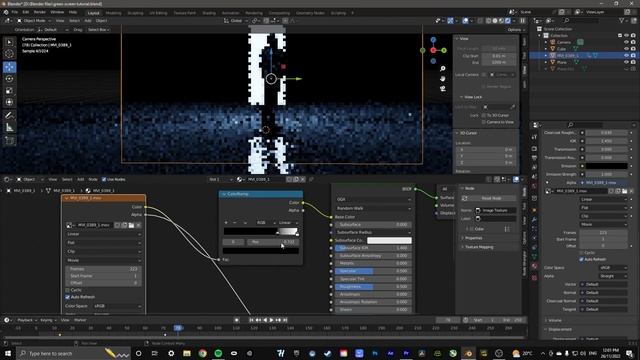Switch to the Layout workspace tab
640x360 pixels.
tap(93, 13)
